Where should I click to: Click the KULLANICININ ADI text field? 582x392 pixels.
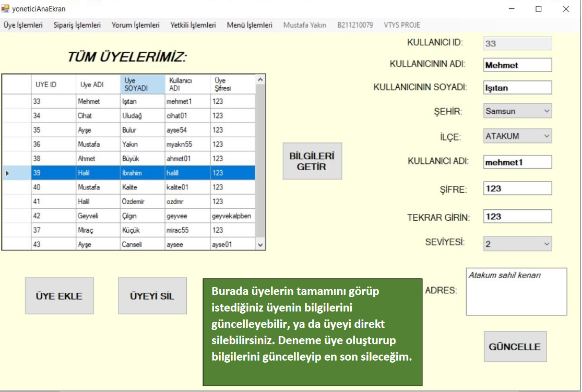pos(517,65)
